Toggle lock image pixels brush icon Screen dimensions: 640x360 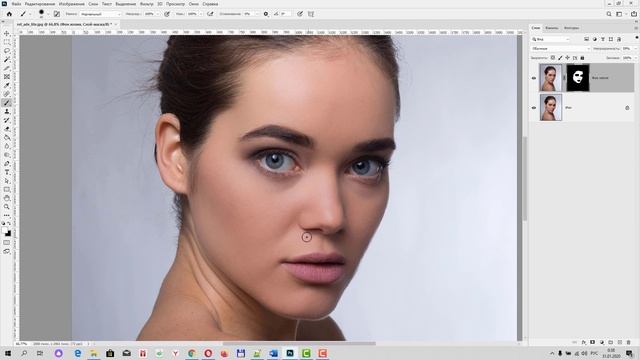pyautogui.click(x=560, y=58)
